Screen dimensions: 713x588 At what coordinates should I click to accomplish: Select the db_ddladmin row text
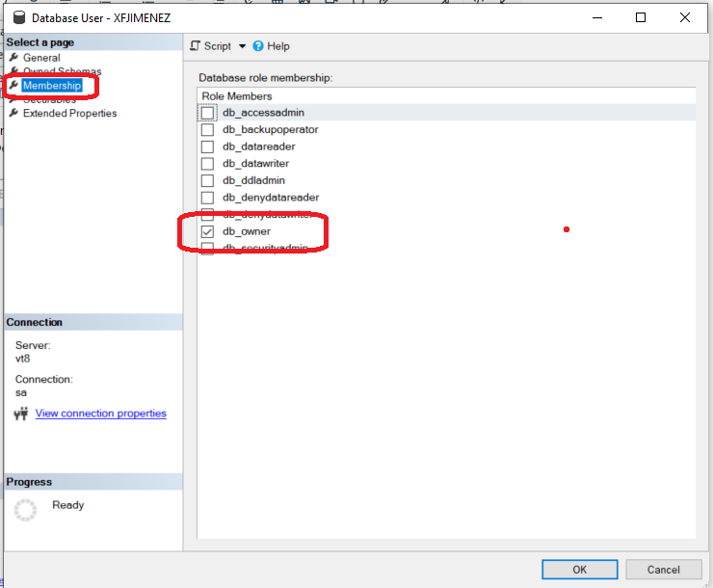point(253,180)
